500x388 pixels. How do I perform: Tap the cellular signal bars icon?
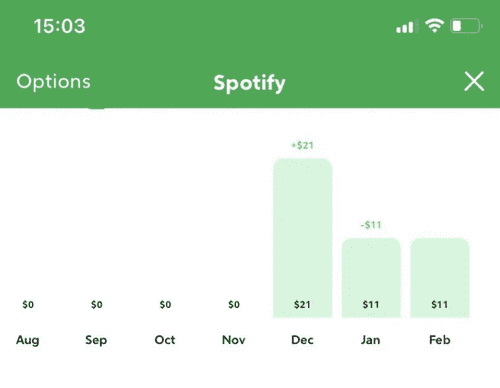(x=407, y=27)
